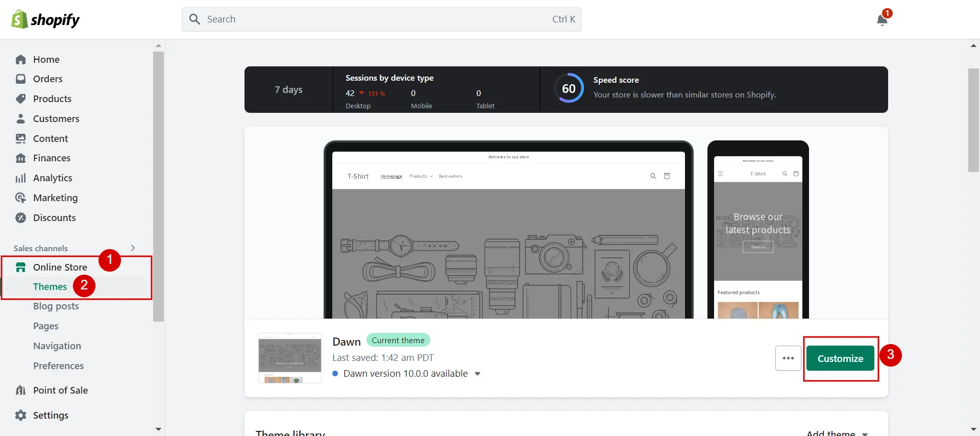Click the Orders inbox icon
Screen dimensions: 980x436
point(20,79)
